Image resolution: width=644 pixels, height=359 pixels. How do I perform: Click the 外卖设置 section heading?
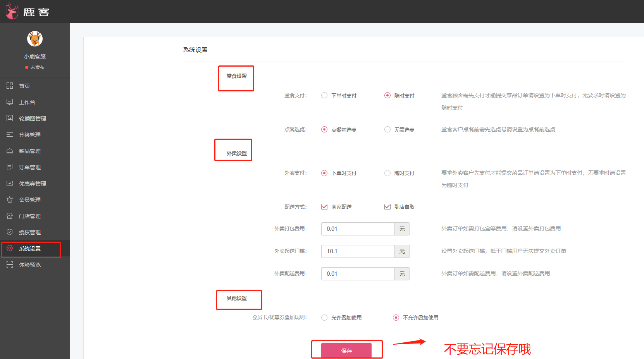pyautogui.click(x=237, y=154)
